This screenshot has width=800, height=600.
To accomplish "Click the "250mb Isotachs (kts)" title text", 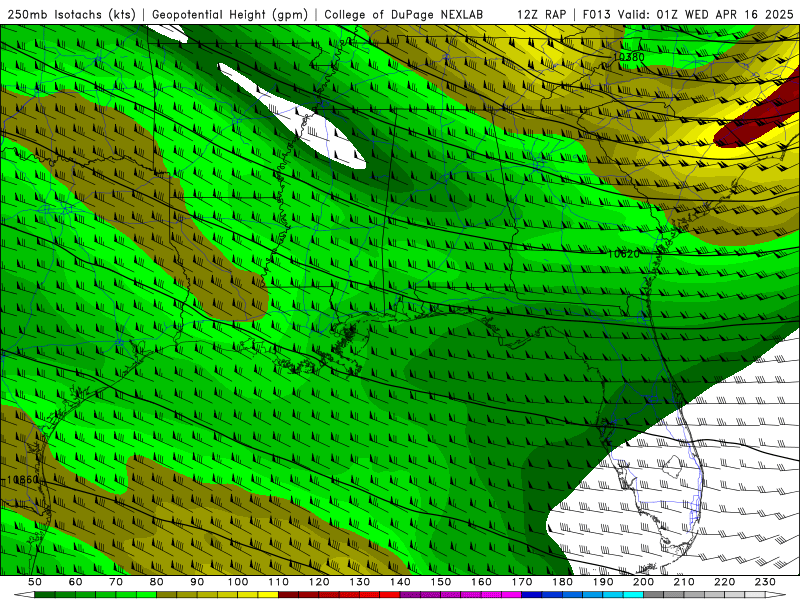I will (x=71, y=14).
